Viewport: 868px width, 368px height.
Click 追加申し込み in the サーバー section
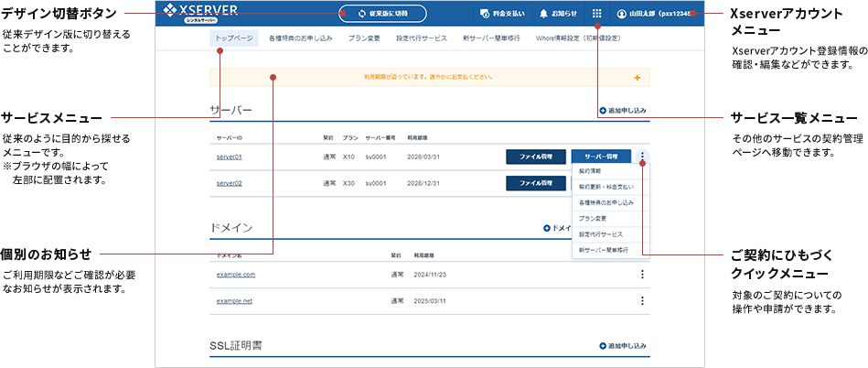click(x=622, y=110)
